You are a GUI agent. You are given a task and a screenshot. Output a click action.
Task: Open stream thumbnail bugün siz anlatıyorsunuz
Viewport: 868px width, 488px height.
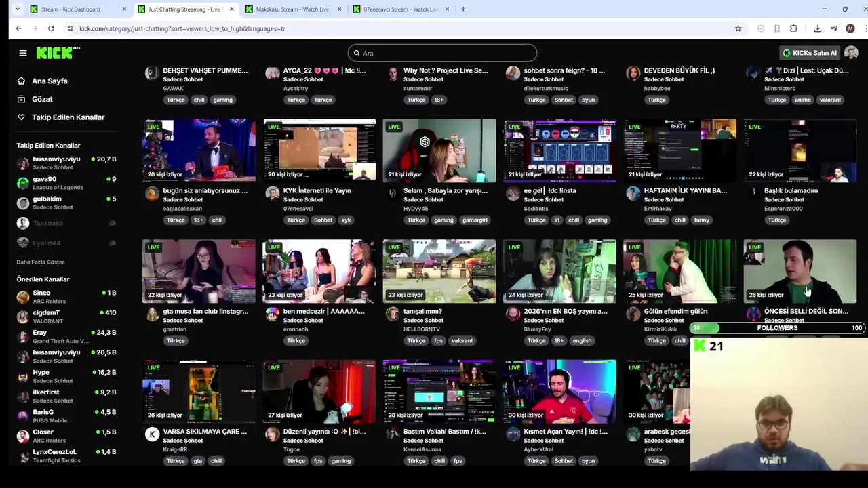click(x=199, y=150)
